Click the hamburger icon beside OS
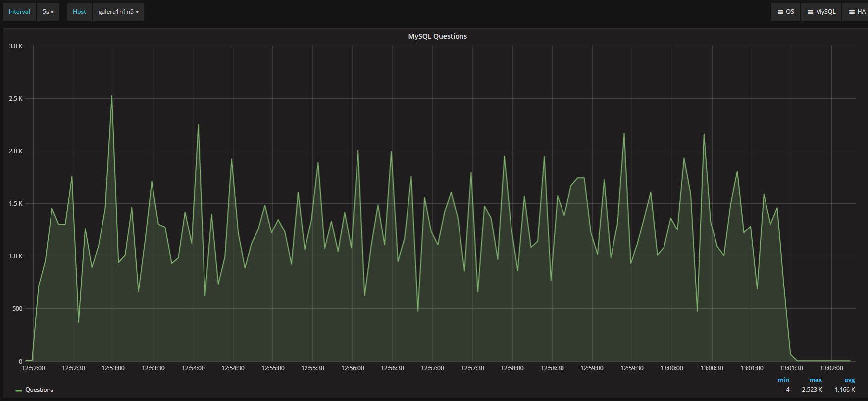 point(780,12)
